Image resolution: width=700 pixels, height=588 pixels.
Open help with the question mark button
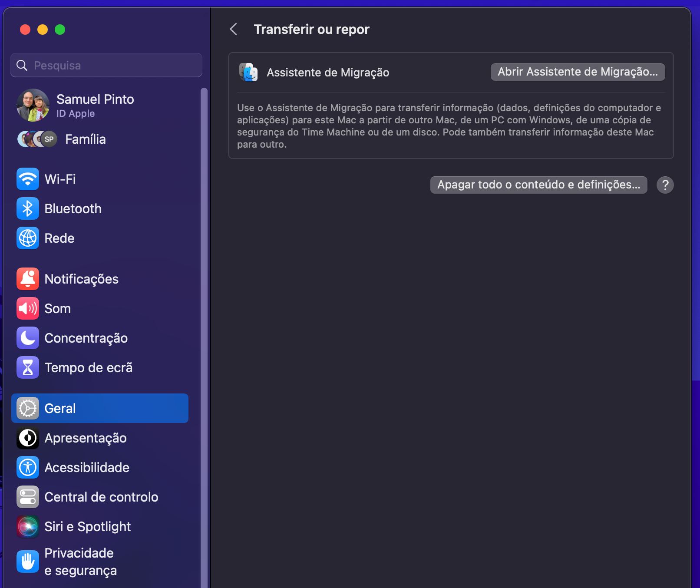click(x=665, y=185)
